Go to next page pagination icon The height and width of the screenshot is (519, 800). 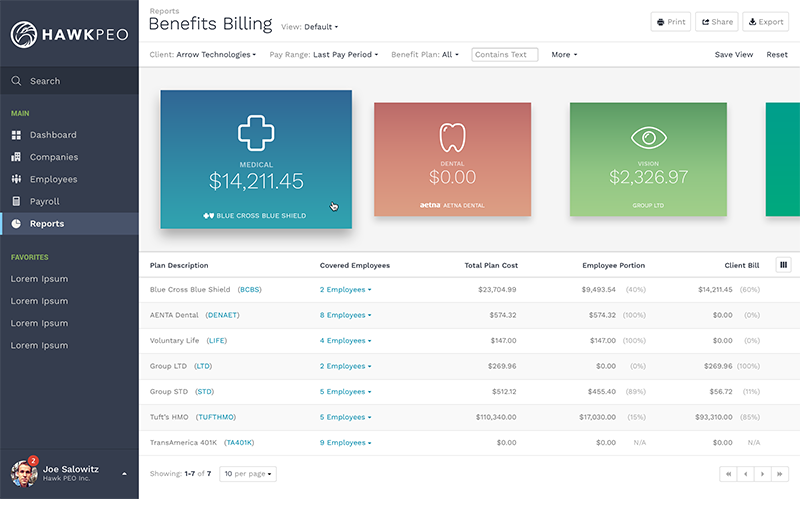763,474
